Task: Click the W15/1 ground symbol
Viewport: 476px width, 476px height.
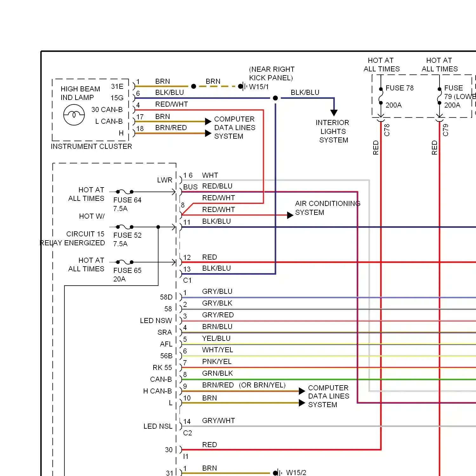Action: point(243,86)
